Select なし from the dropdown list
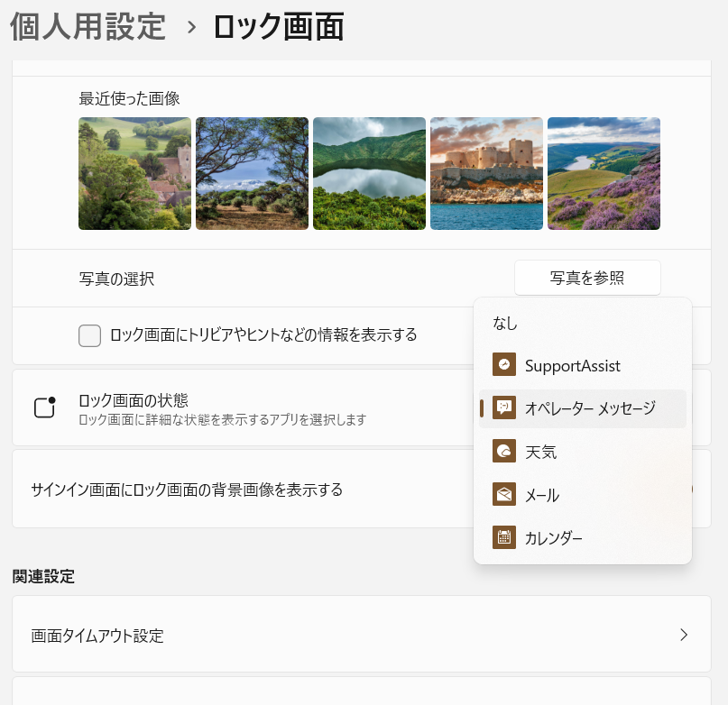Viewport: 728px width, 705px height. [504, 323]
